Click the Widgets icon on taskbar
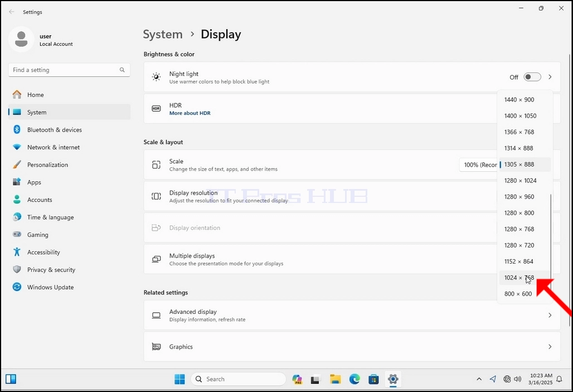Viewport: 573px width, 392px height. tap(11, 379)
